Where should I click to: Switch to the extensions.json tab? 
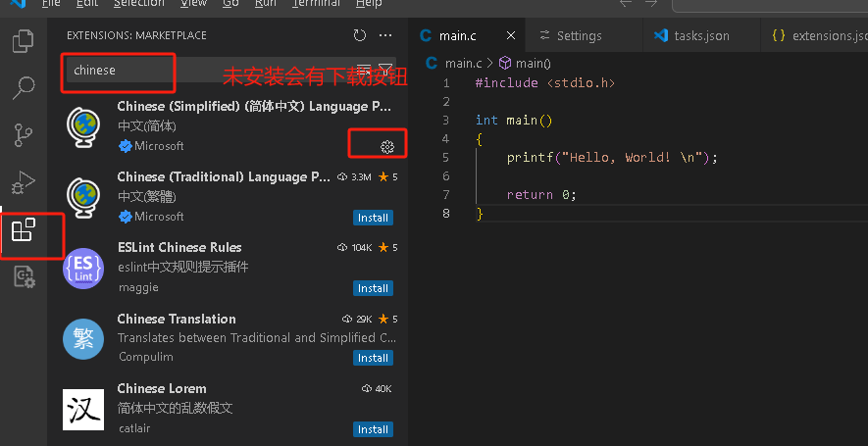click(x=814, y=36)
